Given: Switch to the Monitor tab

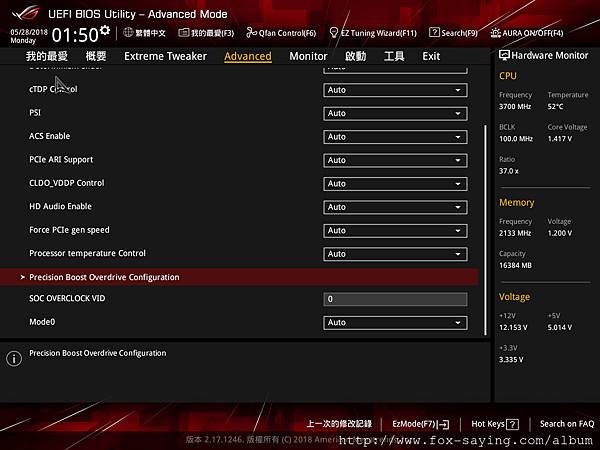Looking at the screenshot, I should (308, 56).
